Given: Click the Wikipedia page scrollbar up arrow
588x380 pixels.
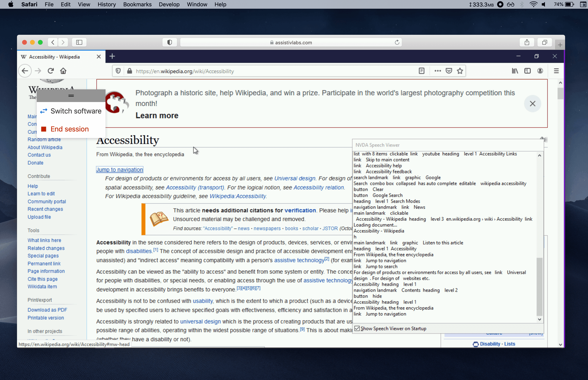Looking at the screenshot, I should (560, 83).
